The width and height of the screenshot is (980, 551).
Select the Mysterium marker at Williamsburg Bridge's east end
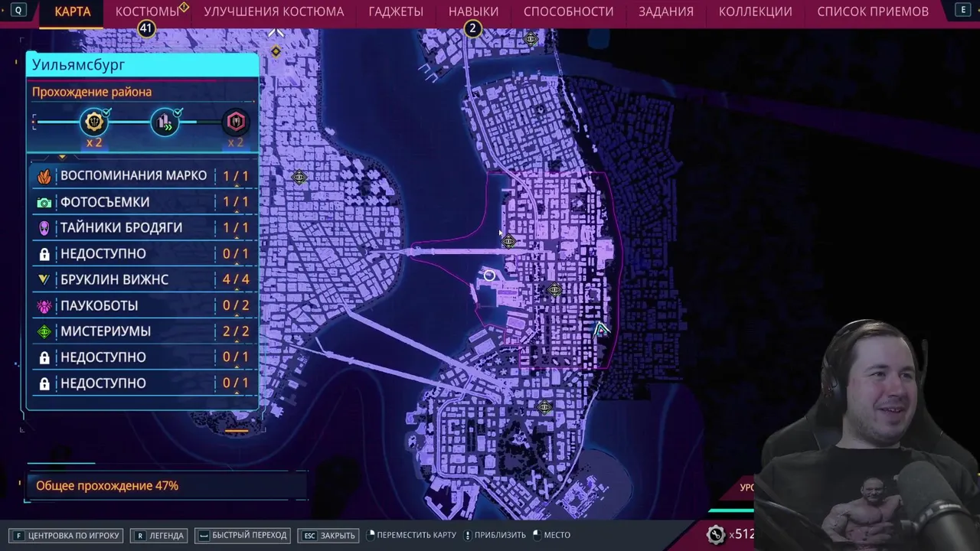[x=509, y=242]
